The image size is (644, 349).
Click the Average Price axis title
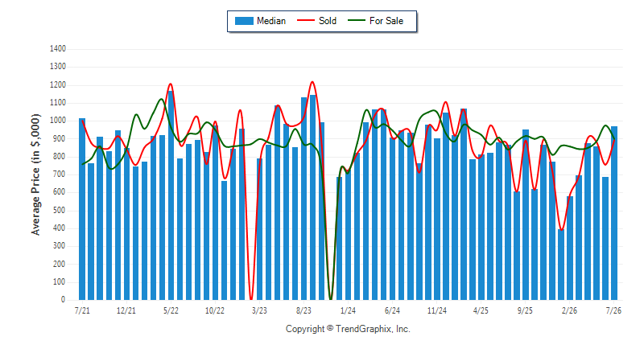pyautogui.click(x=36, y=174)
